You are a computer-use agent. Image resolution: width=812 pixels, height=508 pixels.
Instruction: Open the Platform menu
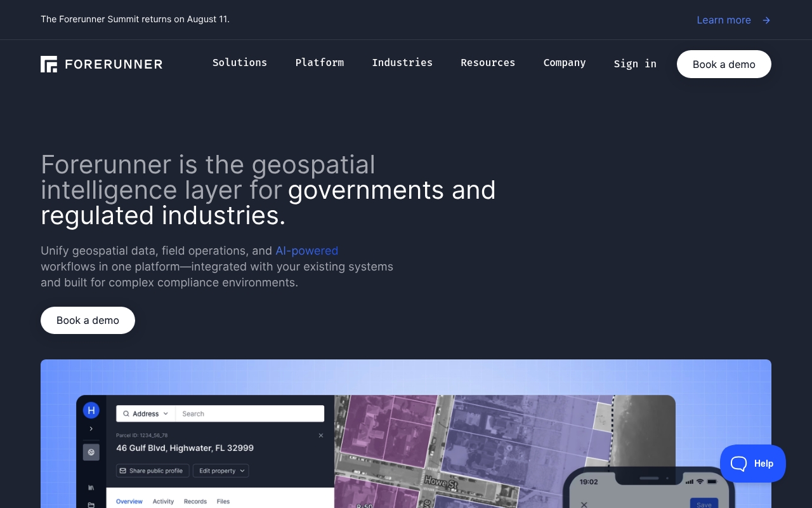point(320,62)
